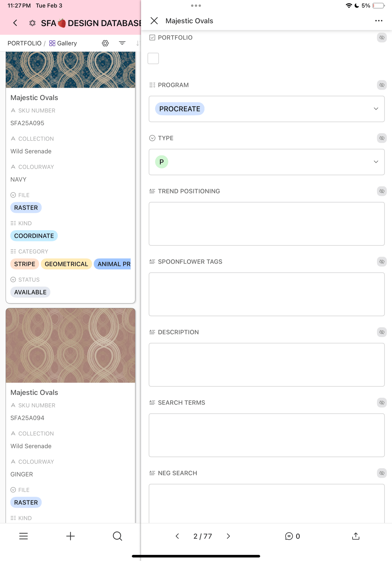Tap the STRIPE category tag
Viewport: 392px width, 561px height.
click(25, 264)
